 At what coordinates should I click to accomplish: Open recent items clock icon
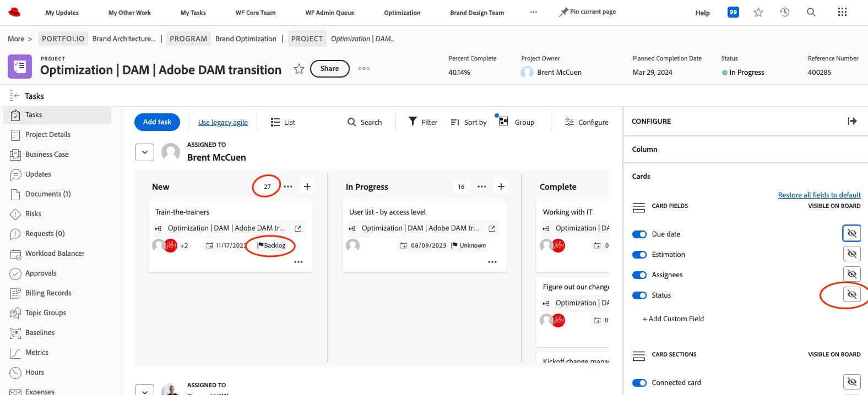click(x=785, y=12)
